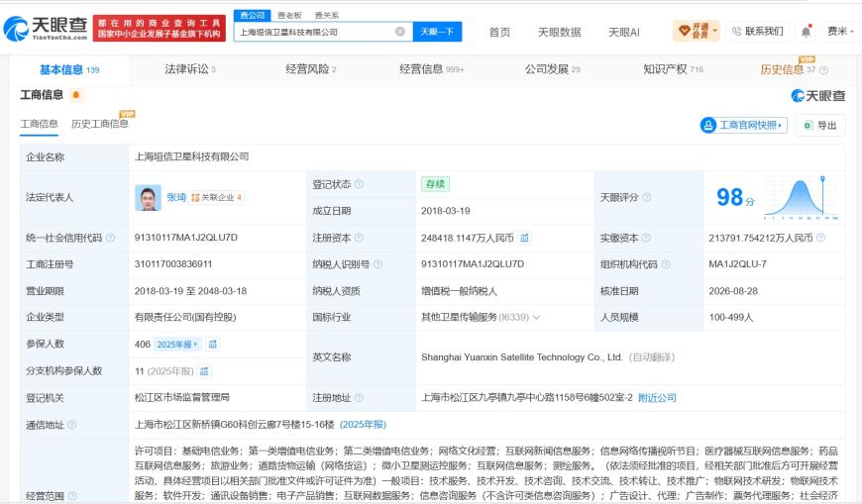The width and height of the screenshot is (862, 504).
Task: Click the 存续 status badge
Action: pos(435,184)
